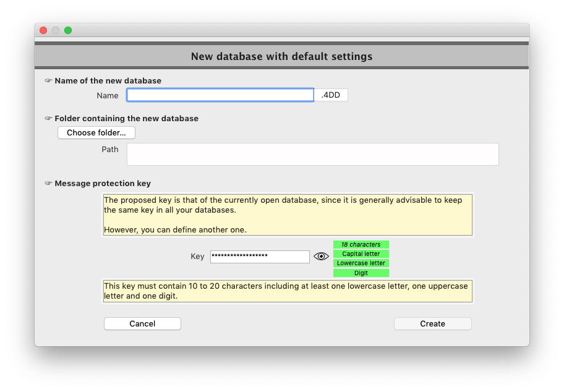Screen dimensions: 564x392
Task: Click the Create button
Action: 432,323
